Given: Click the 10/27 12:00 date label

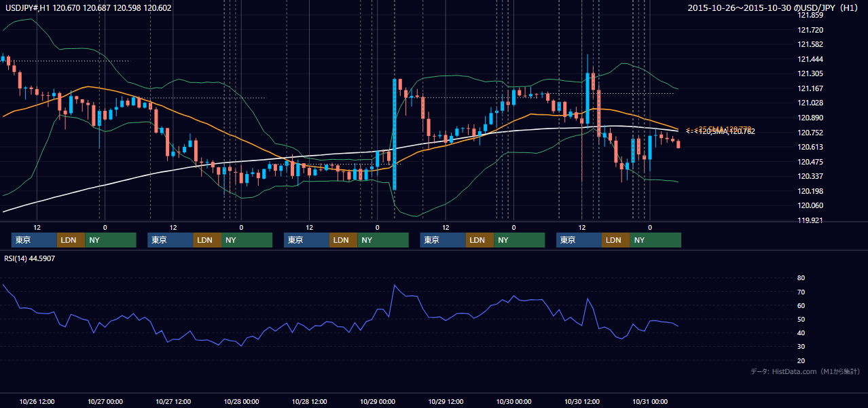Looking at the screenshot, I should (x=173, y=401).
